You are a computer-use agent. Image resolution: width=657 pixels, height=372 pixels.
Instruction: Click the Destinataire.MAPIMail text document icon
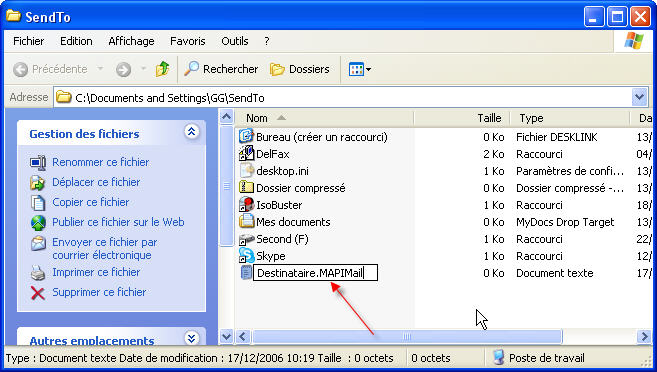pyautogui.click(x=246, y=273)
